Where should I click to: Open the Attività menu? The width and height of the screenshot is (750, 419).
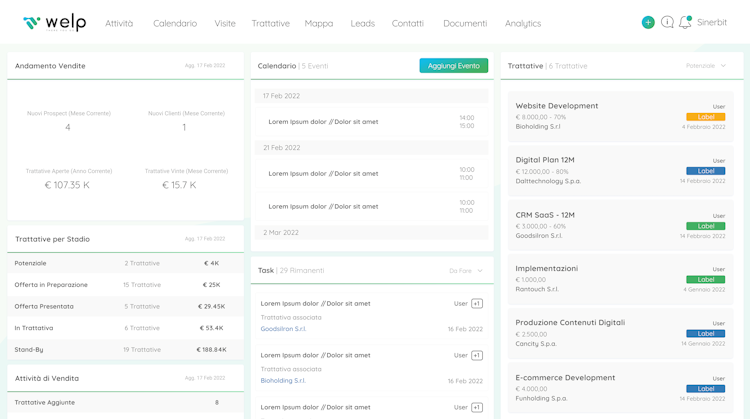click(x=119, y=23)
